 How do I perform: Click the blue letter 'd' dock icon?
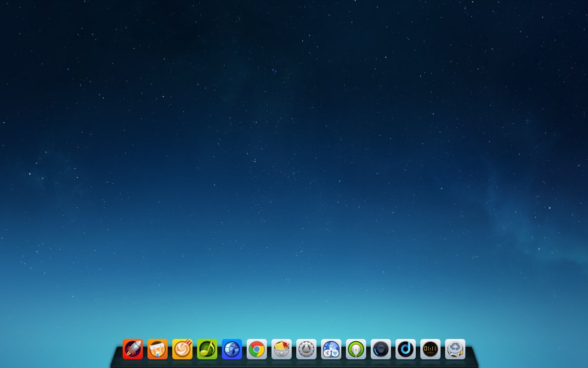coord(406,349)
